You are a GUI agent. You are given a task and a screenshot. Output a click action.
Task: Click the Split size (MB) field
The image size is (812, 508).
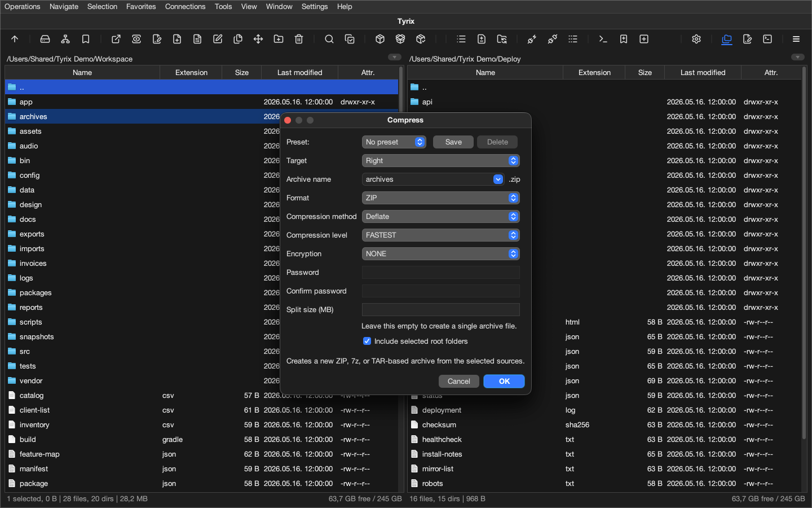440,310
